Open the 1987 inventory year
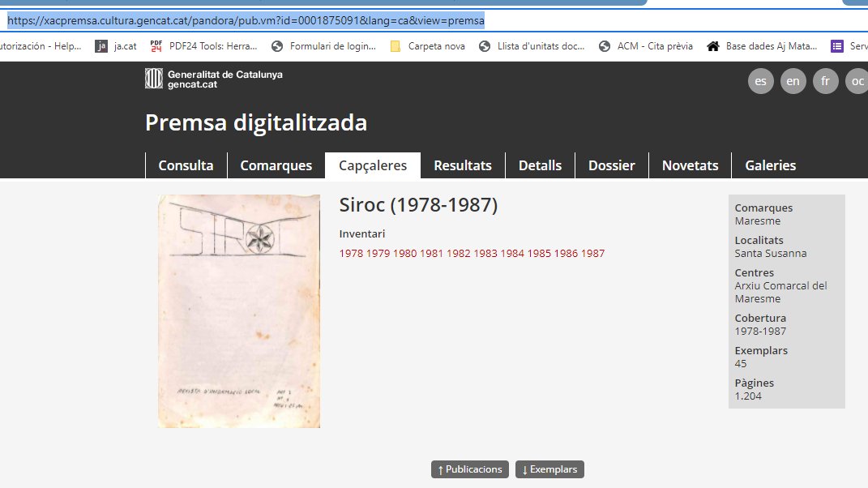Screen dimensions: 868x488 (x=593, y=254)
